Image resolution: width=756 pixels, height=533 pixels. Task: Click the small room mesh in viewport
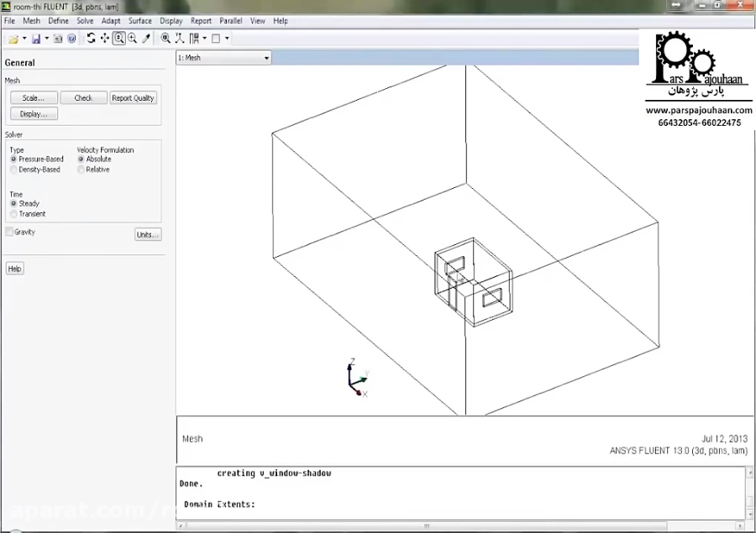pyautogui.click(x=473, y=282)
